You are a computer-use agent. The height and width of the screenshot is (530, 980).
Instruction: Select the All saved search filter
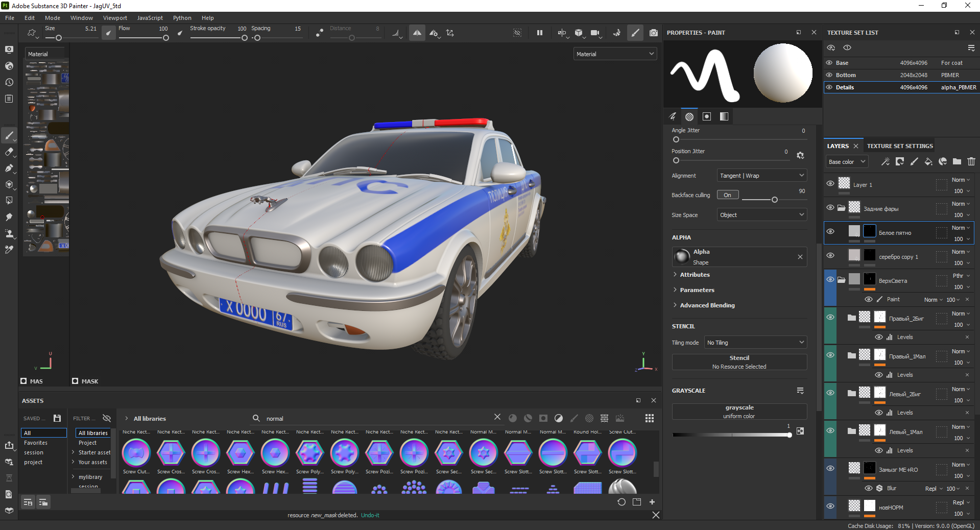click(x=44, y=433)
